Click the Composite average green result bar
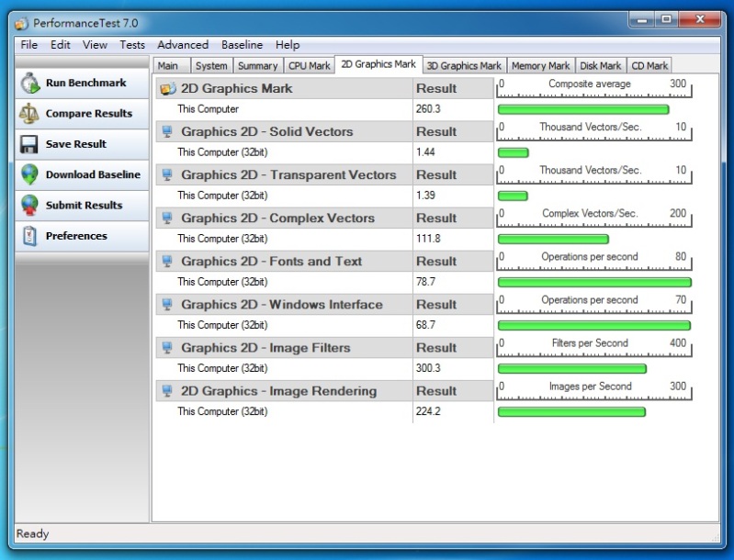This screenshot has width=734, height=560. coord(583,109)
